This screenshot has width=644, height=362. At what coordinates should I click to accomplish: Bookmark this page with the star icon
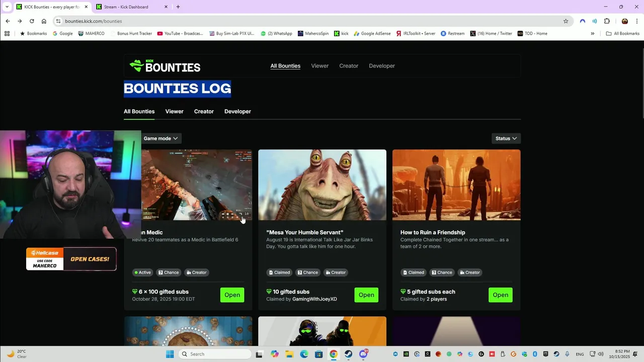[x=566, y=21]
